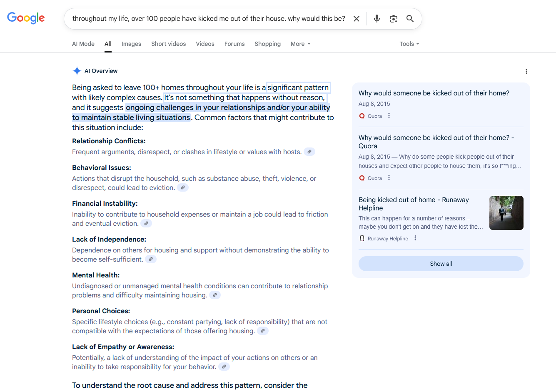556x392 pixels.
Task: Click 'Aug 8, 2015' date under first source
Action: point(374,104)
